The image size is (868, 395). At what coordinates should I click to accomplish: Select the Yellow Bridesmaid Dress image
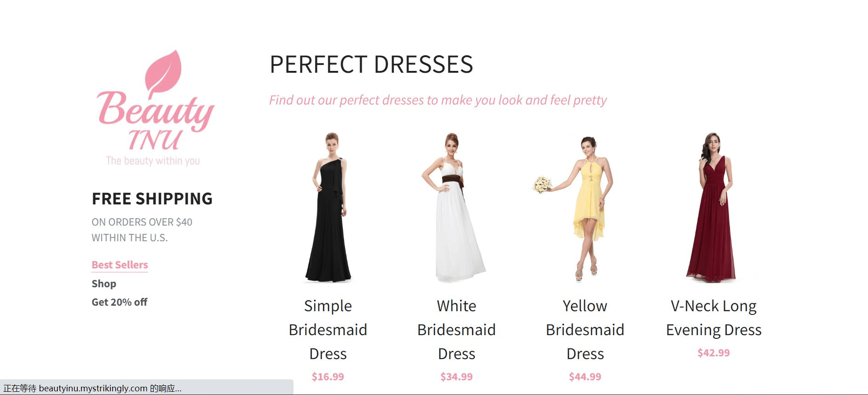[x=575, y=207]
